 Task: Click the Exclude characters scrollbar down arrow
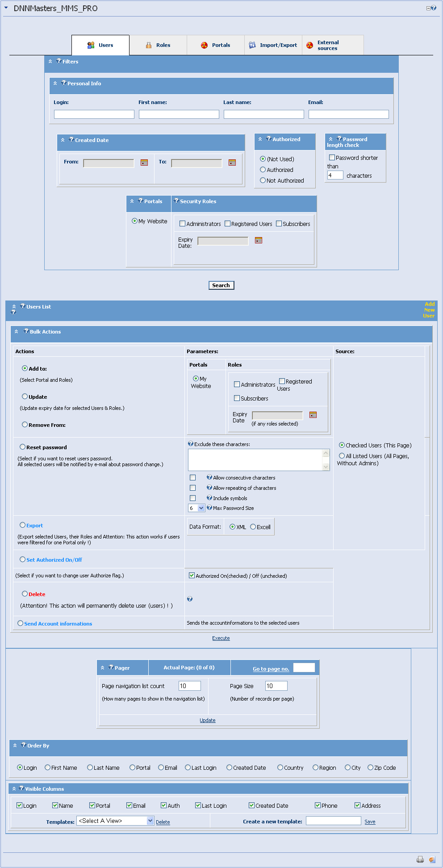(326, 466)
